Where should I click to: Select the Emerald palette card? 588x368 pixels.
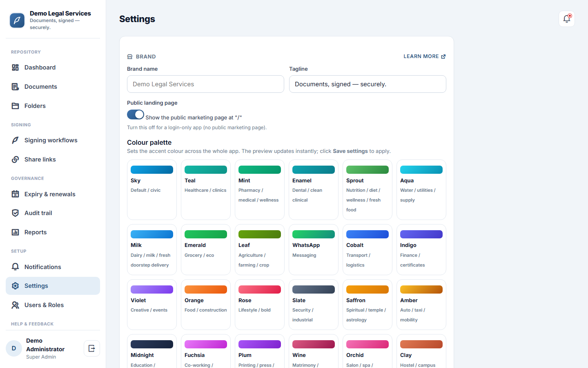coord(206,249)
